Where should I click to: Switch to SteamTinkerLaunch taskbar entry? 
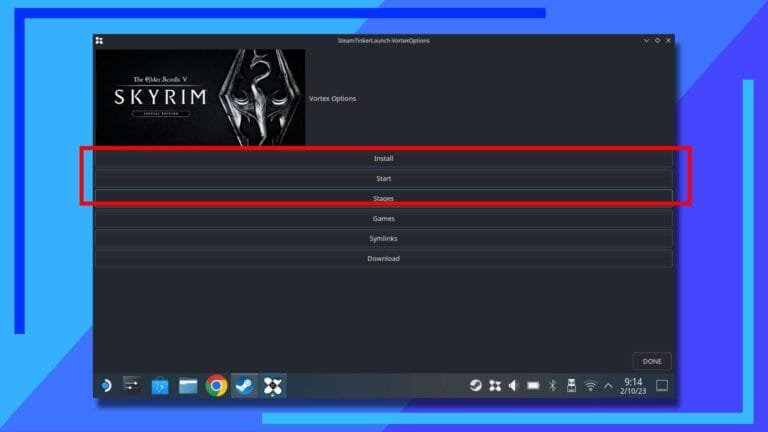(273, 386)
